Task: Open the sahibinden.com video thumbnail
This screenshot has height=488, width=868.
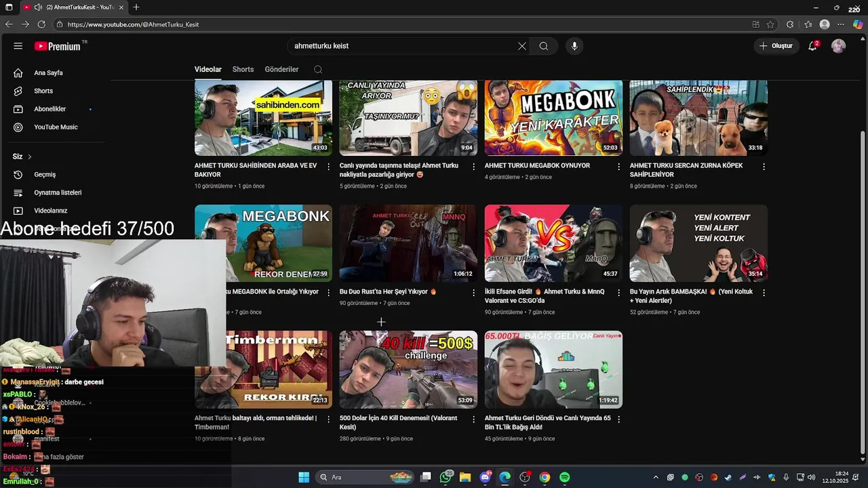Action: pyautogui.click(x=263, y=118)
